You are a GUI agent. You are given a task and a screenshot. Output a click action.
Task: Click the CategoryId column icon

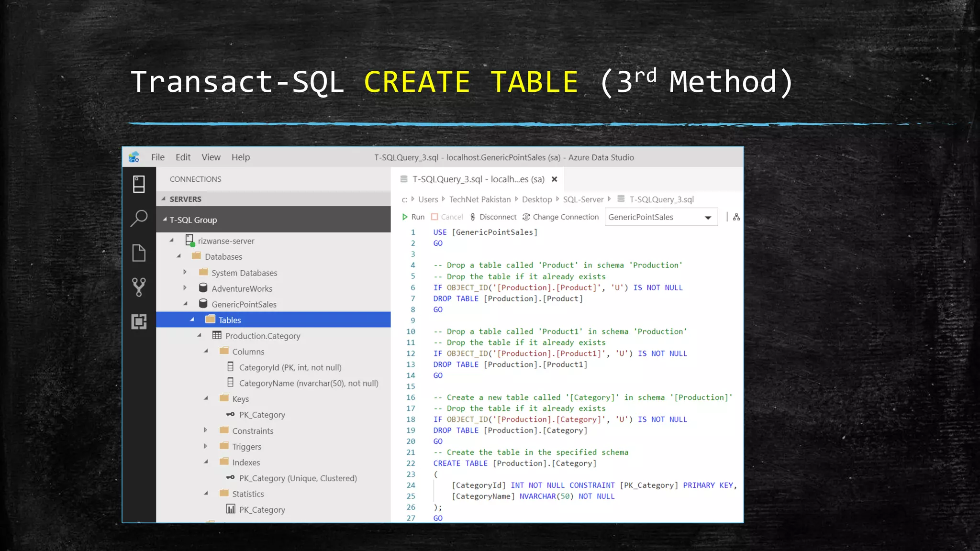(230, 367)
